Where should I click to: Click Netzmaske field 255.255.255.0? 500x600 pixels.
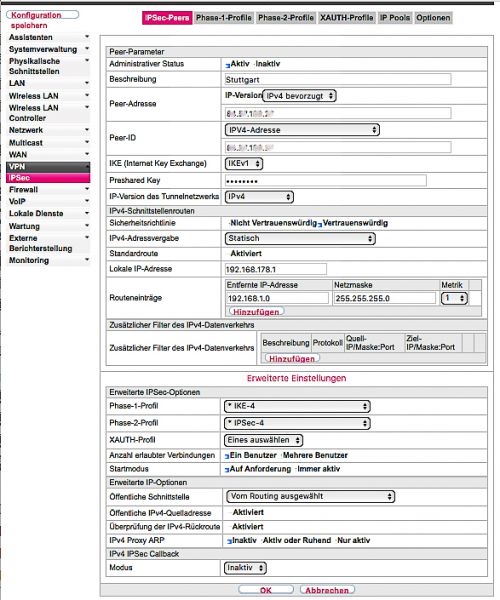point(384,298)
